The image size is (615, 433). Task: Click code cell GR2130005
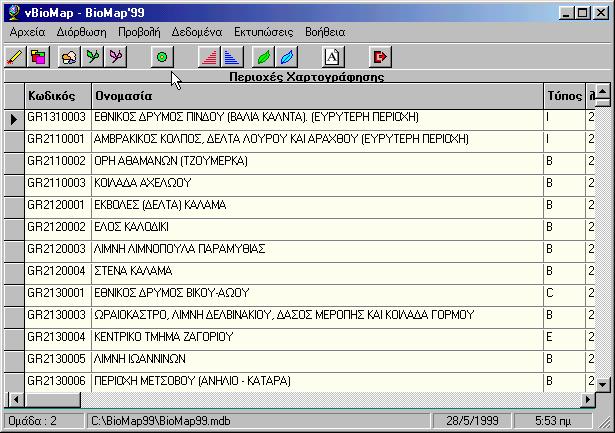click(58, 362)
